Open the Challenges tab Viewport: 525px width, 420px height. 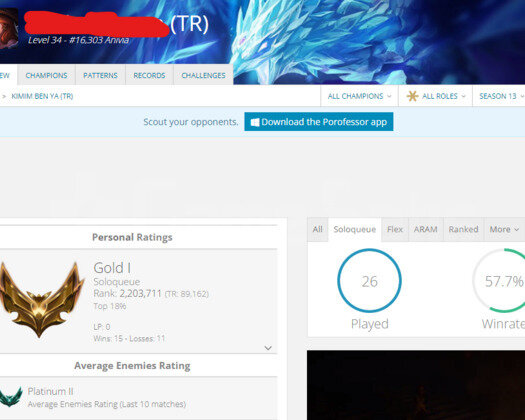click(x=203, y=75)
